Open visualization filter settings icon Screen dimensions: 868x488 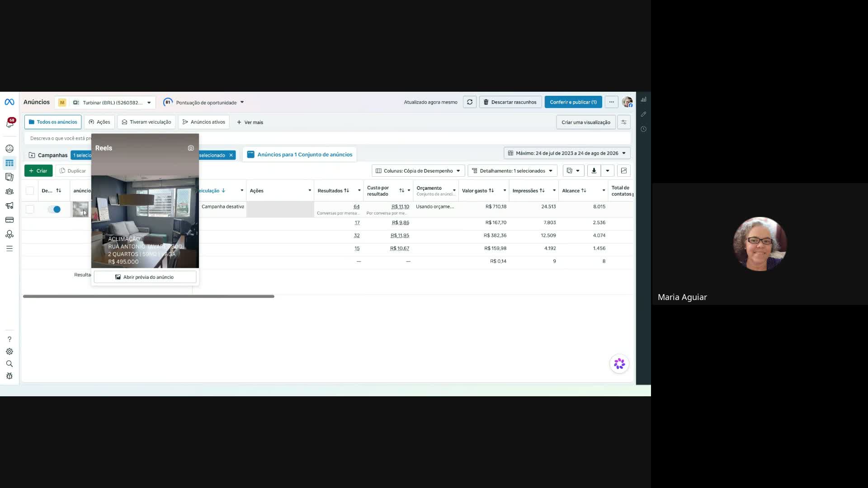tap(624, 122)
